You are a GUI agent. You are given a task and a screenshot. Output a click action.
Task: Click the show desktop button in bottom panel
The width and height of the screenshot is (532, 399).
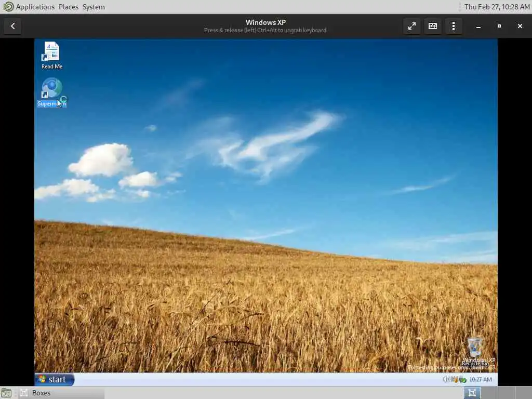coord(6,393)
